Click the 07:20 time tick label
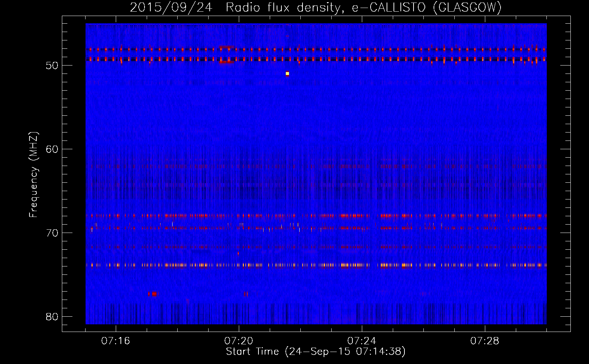 coord(239,341)
